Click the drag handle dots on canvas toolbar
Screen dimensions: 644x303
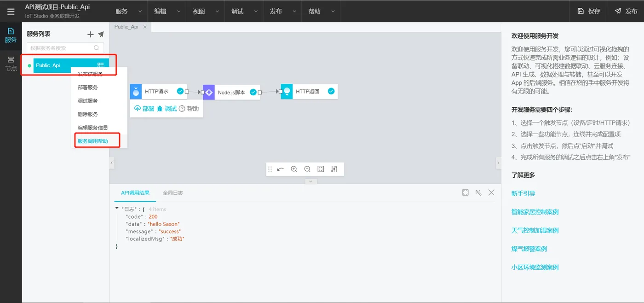tap(270, 169)
